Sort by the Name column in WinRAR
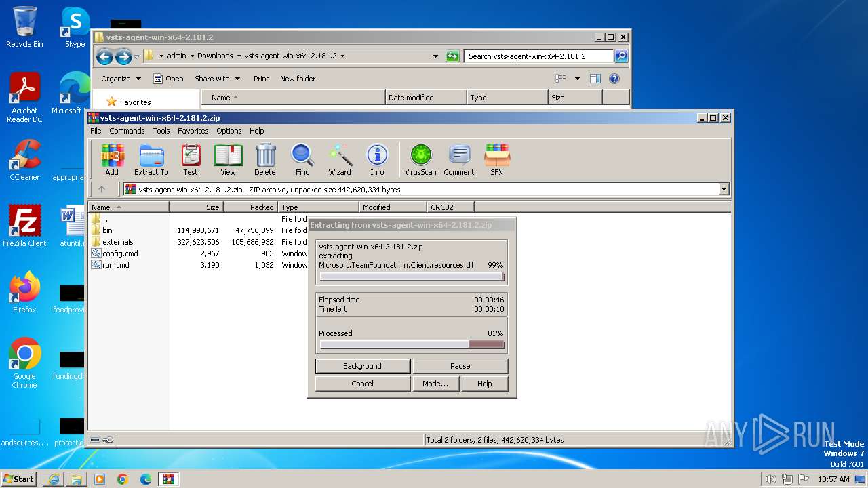This screenshot has width=868, height=488. (128, 207)
